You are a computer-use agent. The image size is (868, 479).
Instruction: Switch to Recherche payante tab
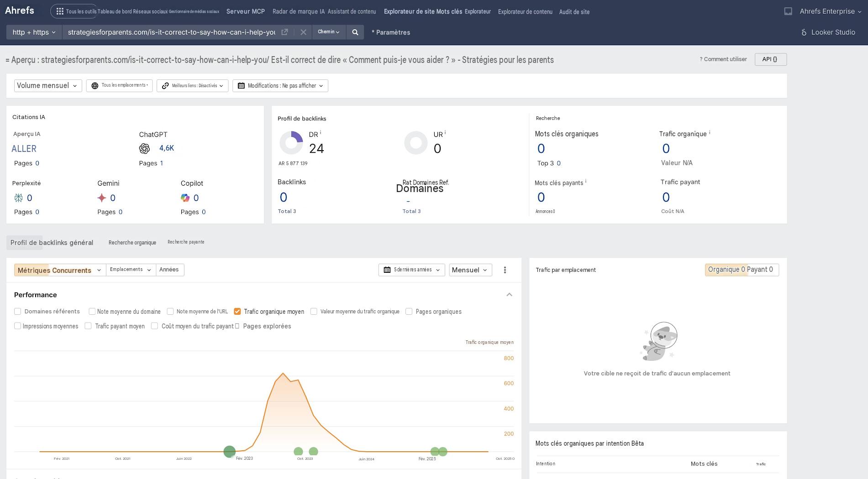(x=186, y=242)
